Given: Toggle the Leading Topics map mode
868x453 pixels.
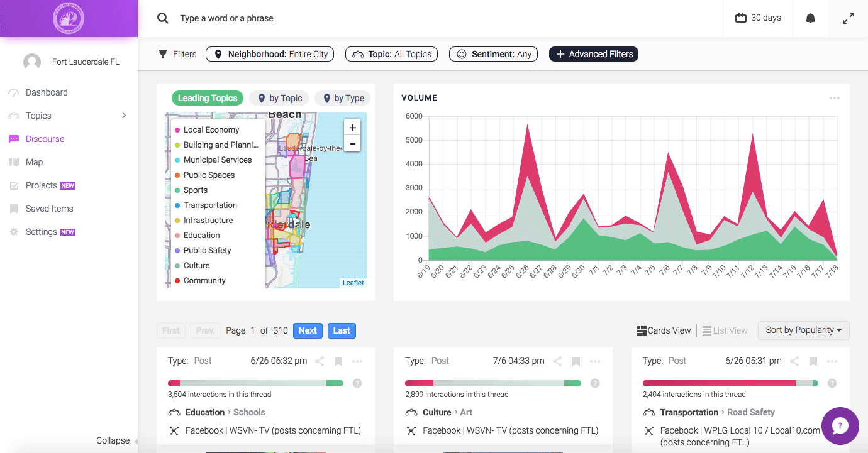Looking at the screenshot, I should click(x=207, y=98).
